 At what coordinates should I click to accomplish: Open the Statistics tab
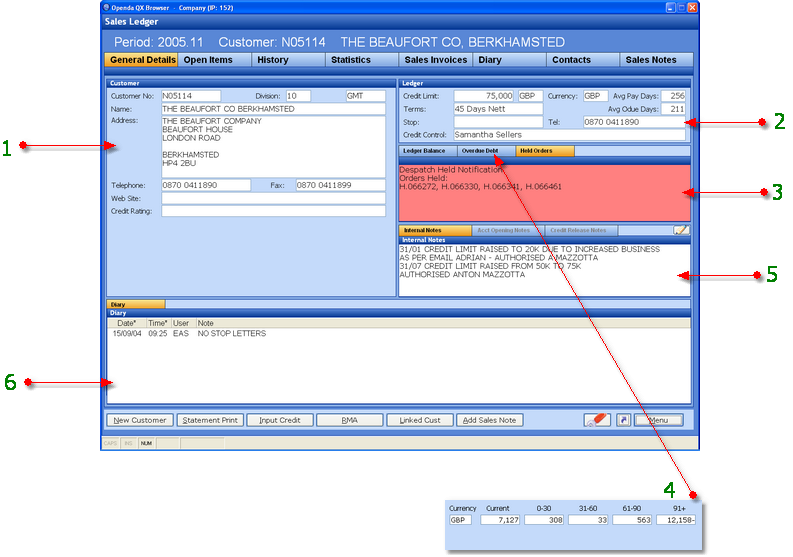(362, 60)
